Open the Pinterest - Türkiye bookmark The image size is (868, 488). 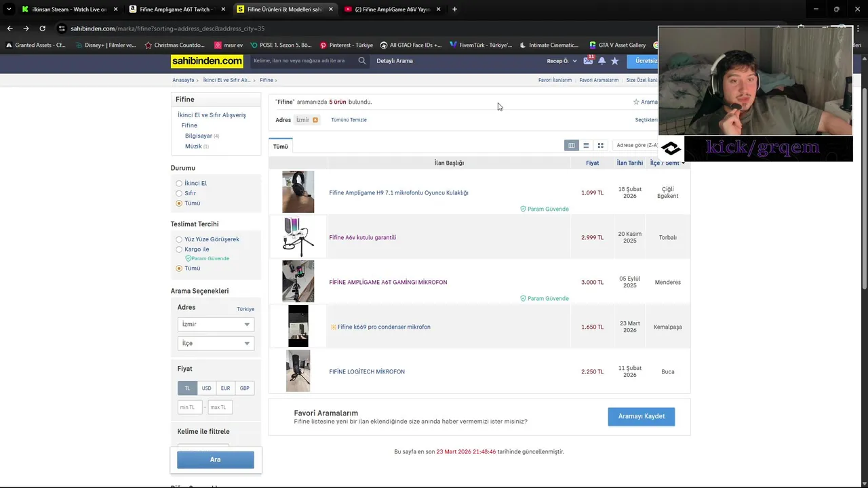point(346,45)
